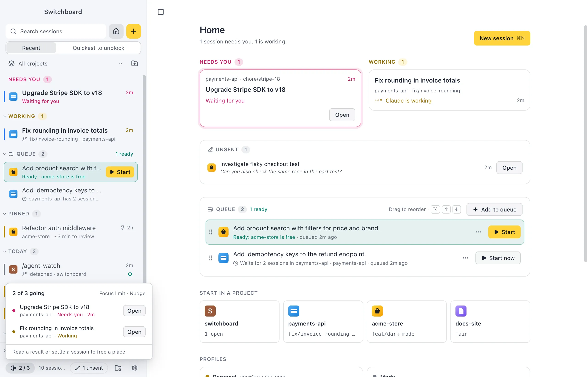Open more options for idempotency keys item
Viewport: 588px width, 377px height.
465,258
